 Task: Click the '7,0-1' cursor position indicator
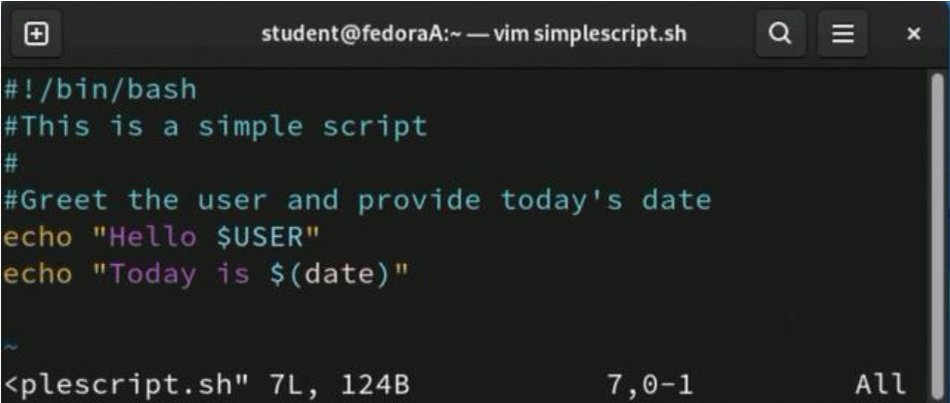point(649,383)
